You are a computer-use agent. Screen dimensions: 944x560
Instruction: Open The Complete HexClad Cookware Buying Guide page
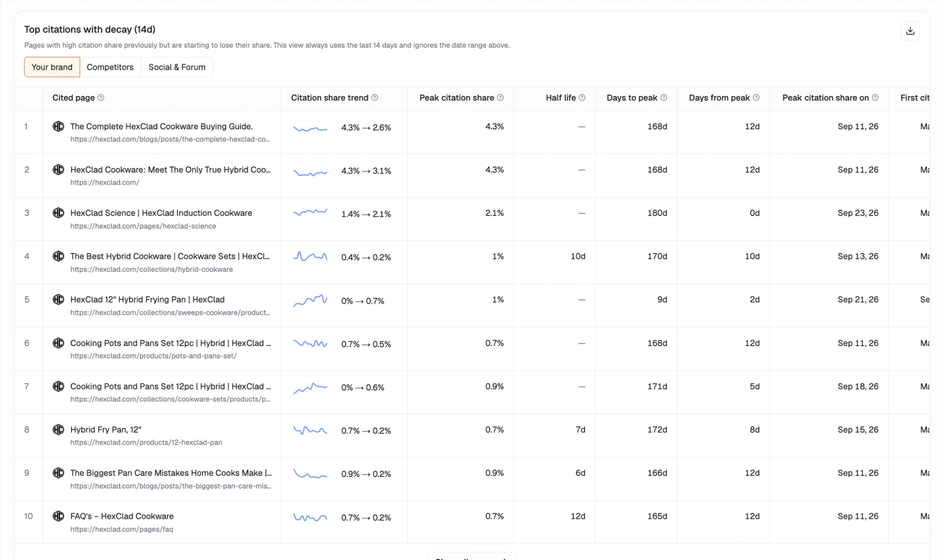pyautogui.click(x=161, y=126)
